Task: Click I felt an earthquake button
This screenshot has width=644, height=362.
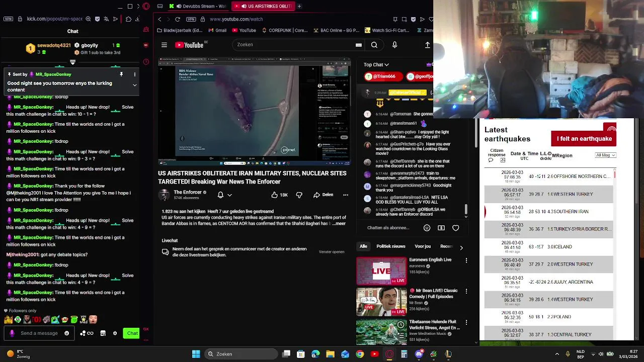Action: [x=584, y=139]
